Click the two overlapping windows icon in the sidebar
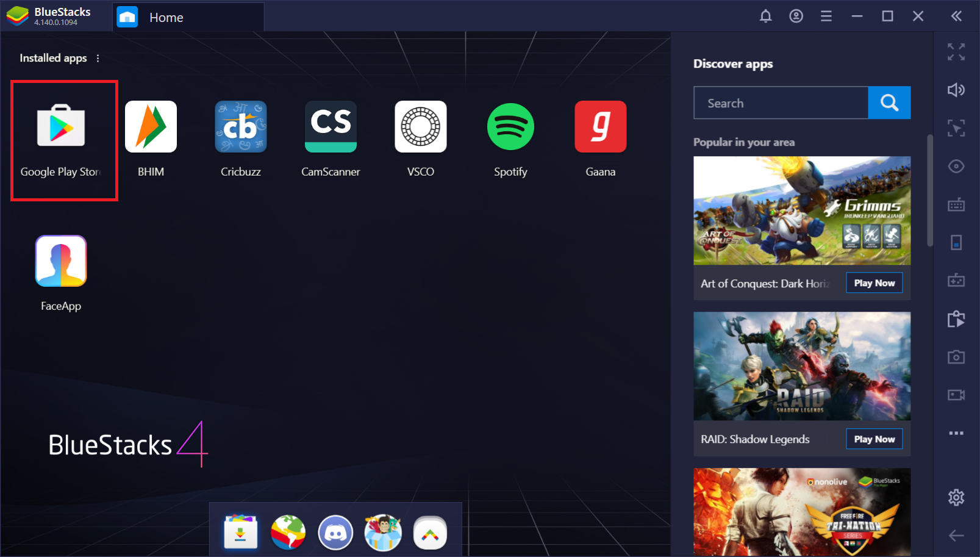Viewport: 980px width, 557px height. click(956, 319)
